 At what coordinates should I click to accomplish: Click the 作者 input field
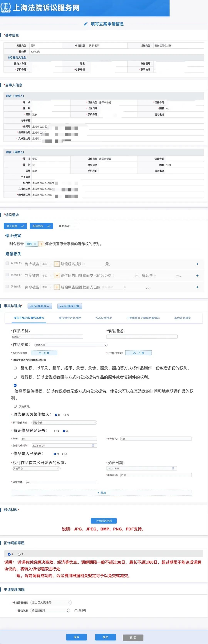(x=59, y=439)
